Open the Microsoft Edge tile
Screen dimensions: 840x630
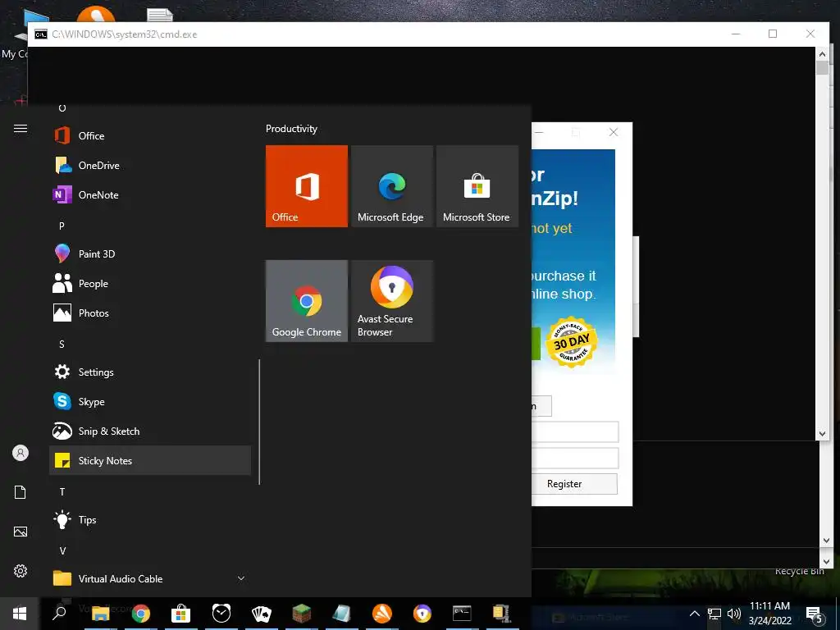[391, 186]
